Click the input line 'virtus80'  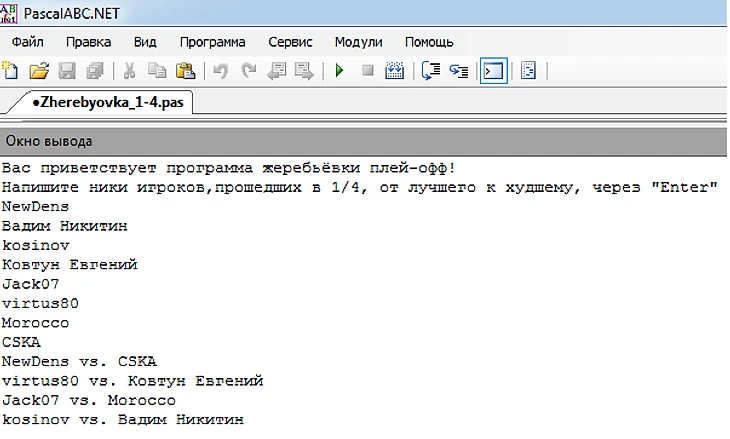point(41,303)
